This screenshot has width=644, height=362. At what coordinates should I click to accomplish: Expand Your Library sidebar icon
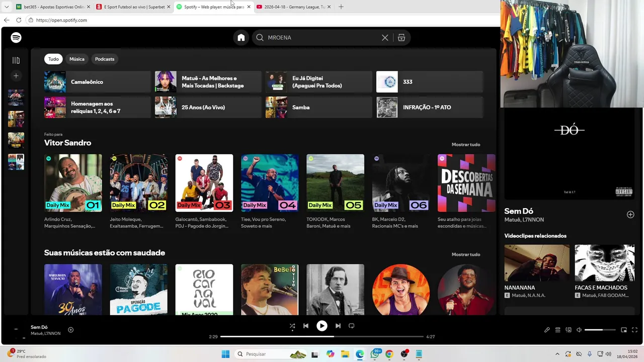pyautogui.click(x=16, y=60)
